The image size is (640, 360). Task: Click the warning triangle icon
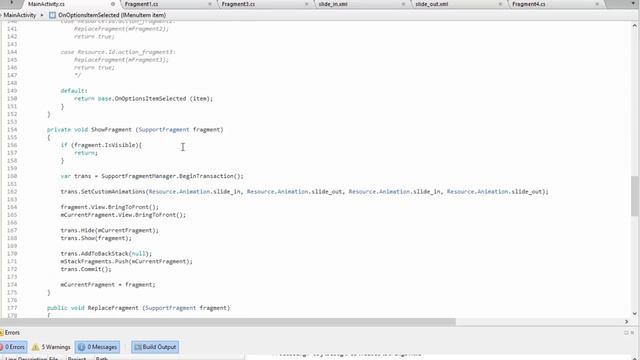pos(36,347)
